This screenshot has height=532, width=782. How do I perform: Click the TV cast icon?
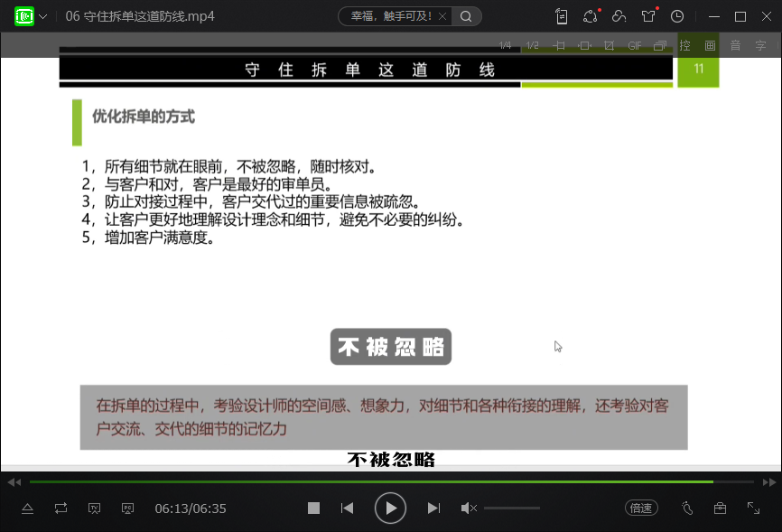tap(94, 509)
